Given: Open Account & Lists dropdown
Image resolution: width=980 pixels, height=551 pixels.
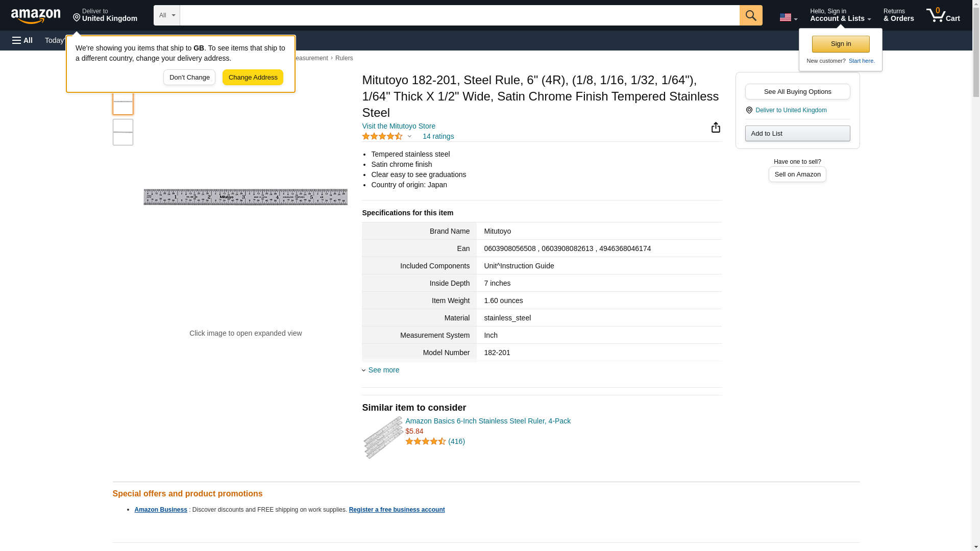Looking at the screenshot, I should [840, 15].
